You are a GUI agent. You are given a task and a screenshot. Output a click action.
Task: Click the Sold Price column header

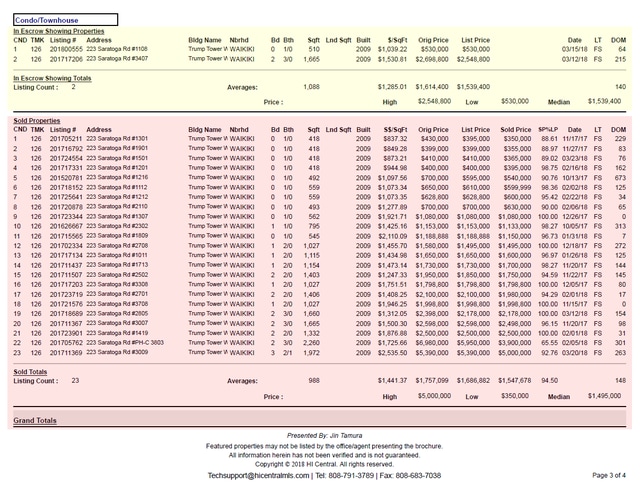click(x=516, y=129)
